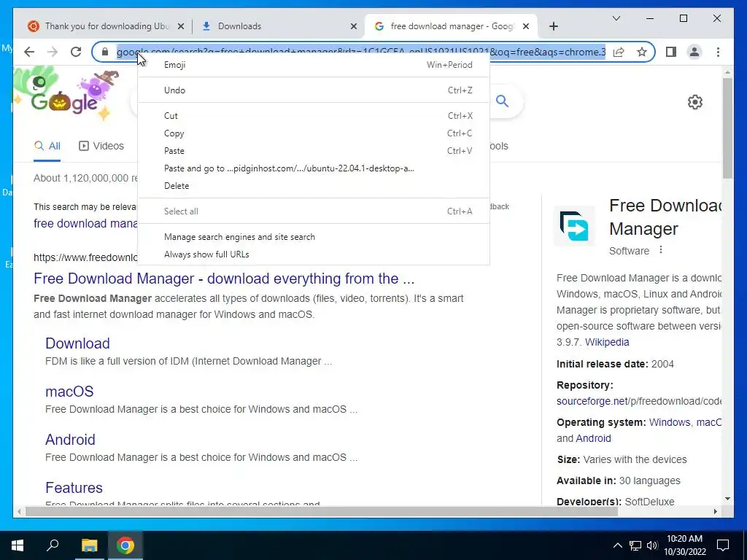This screenshot has height=560, width=747.
Task: Show hidden system tray icons
Action: point(617,545)
